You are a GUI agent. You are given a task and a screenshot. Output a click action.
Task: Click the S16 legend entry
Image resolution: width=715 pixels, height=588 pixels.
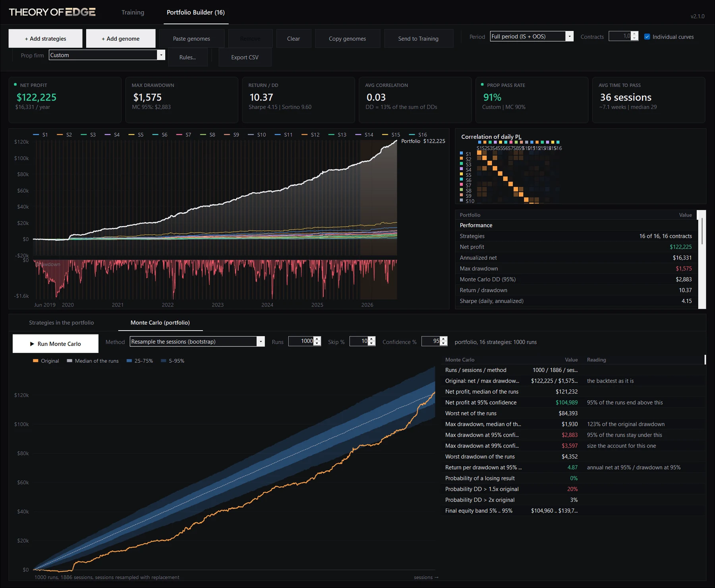(418, 135)
